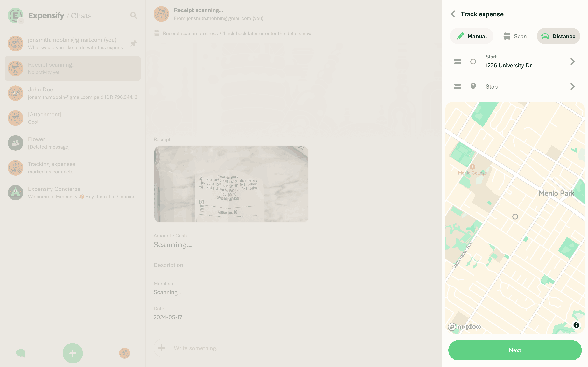Open the chats bubble icon at bottom
The image size is (588, 367).
click(x=21, y=353)
